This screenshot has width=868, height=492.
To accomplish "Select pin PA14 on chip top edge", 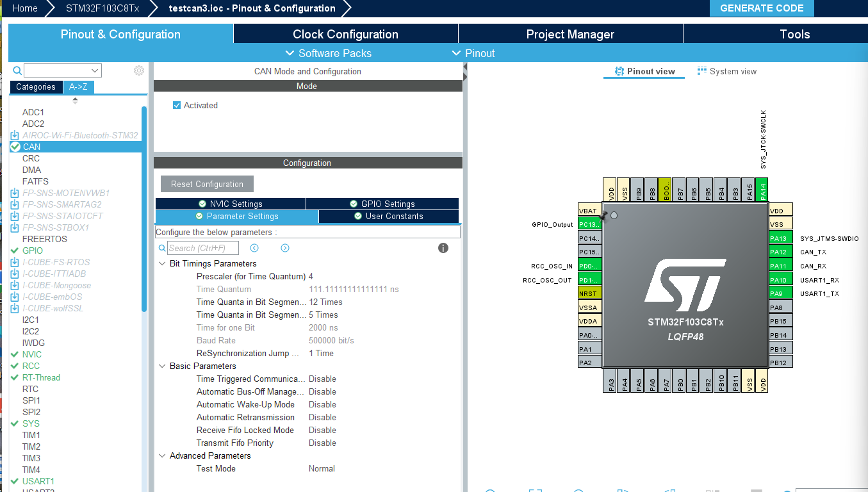I will point(761,190).
